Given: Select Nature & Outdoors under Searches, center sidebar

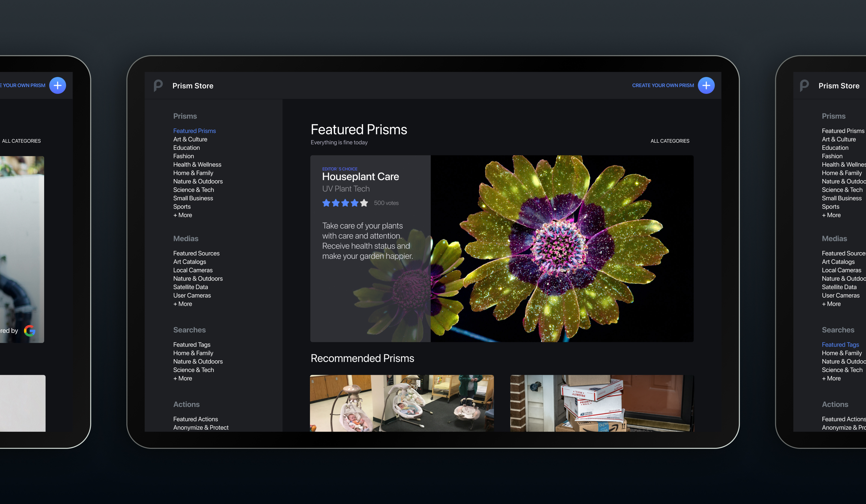Looking at the screenshot, I should tap(198, 362).
